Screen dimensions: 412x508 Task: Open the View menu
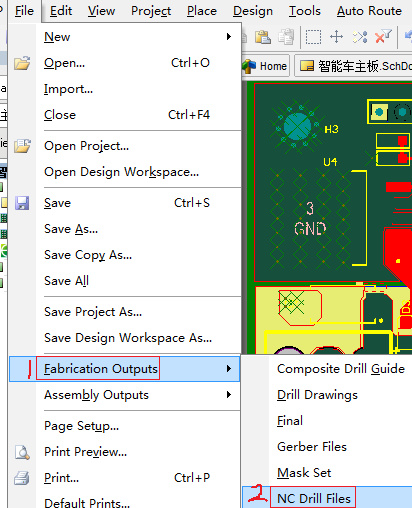tap(101, 11)
